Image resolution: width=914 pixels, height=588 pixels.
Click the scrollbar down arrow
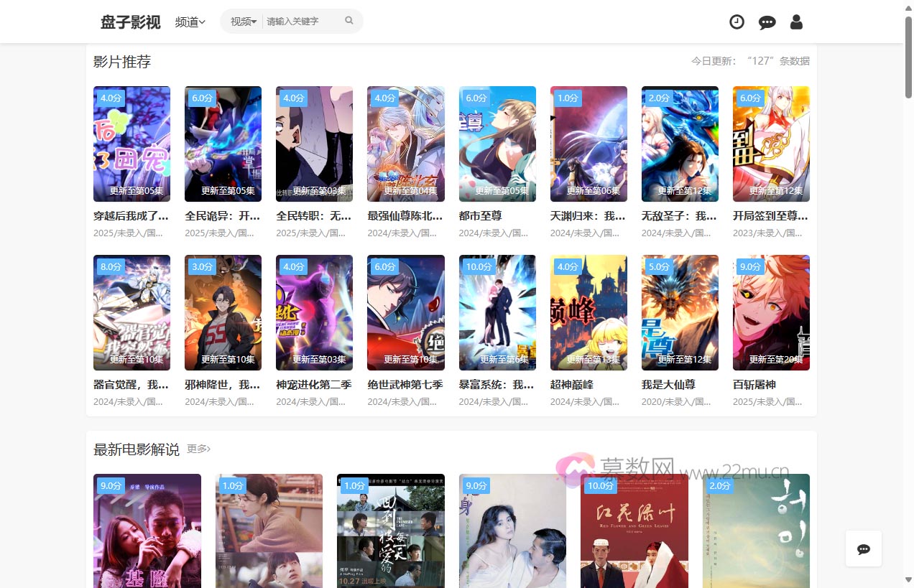pos(908,579)
